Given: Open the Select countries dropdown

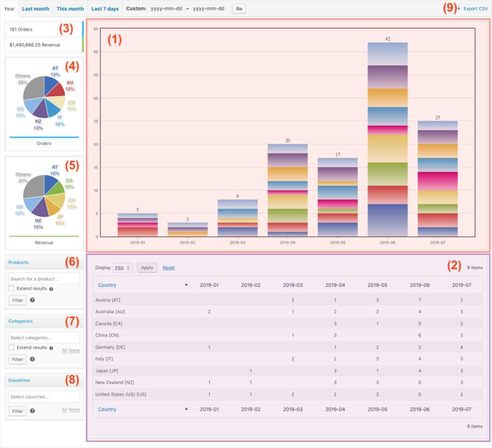Looking at the screenshot, I should pyautogui.click(x=44, y=396).
